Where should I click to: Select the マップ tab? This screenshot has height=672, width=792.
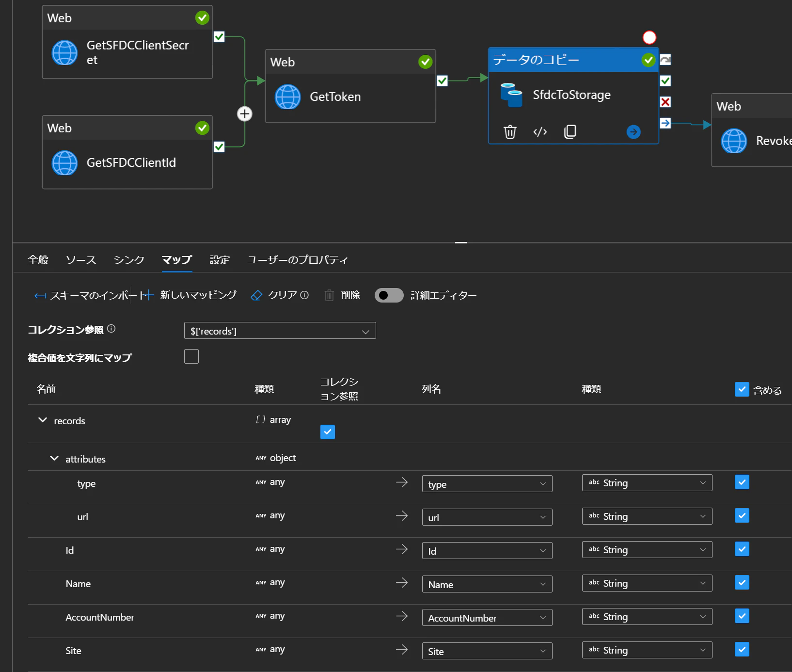tap(177, 260)
